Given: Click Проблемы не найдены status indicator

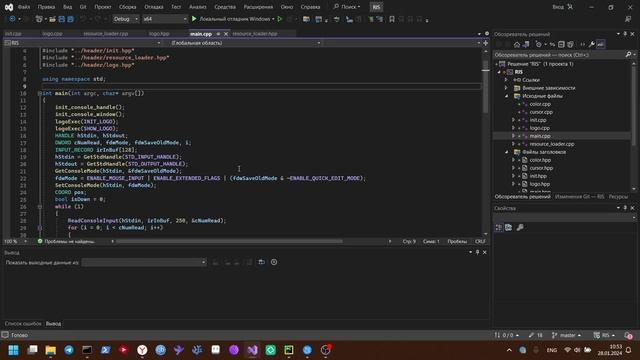Looking at the screenshot, I should tap(66, 241).
